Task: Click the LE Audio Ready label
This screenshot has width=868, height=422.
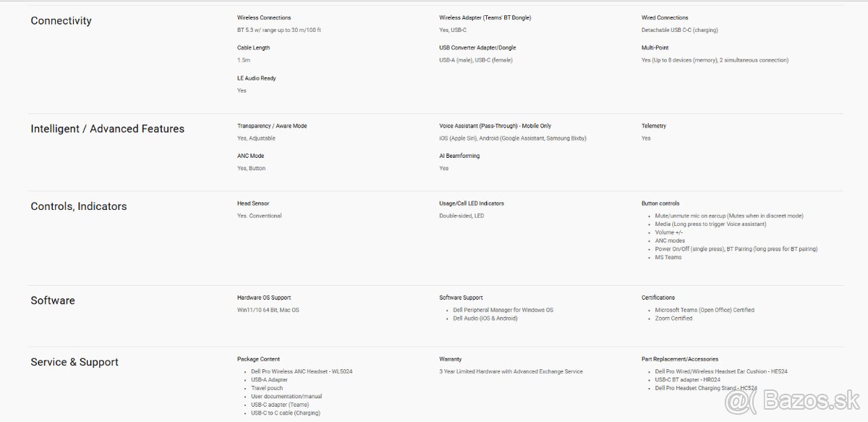Action: (256, 78)
